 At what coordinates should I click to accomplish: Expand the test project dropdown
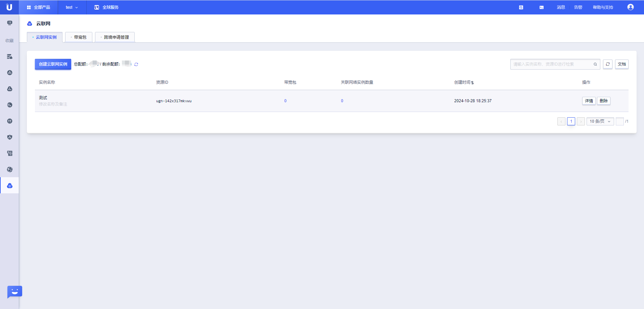(72, 7)
